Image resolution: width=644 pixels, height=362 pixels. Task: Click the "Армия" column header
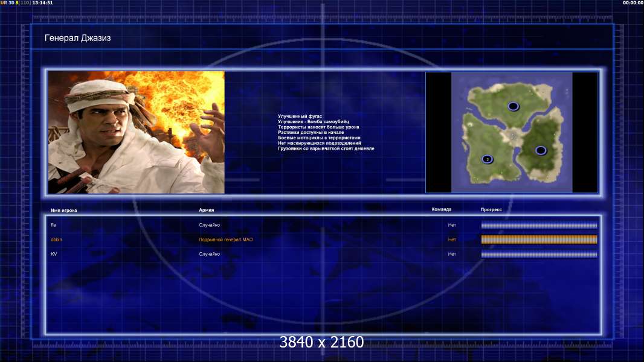[206, 210]
